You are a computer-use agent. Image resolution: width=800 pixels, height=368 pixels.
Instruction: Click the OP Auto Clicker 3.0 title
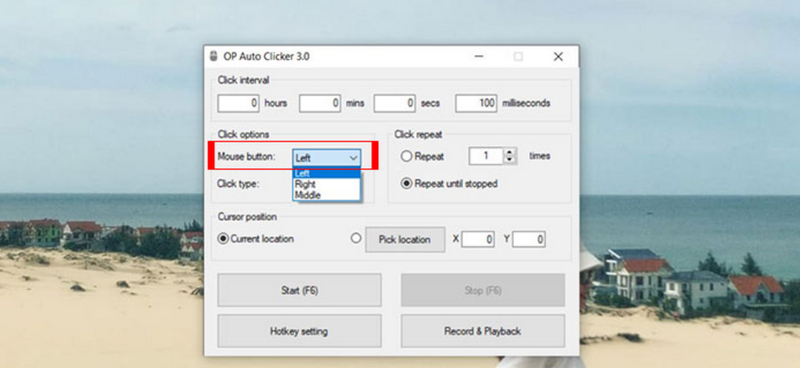coord(266,56)
